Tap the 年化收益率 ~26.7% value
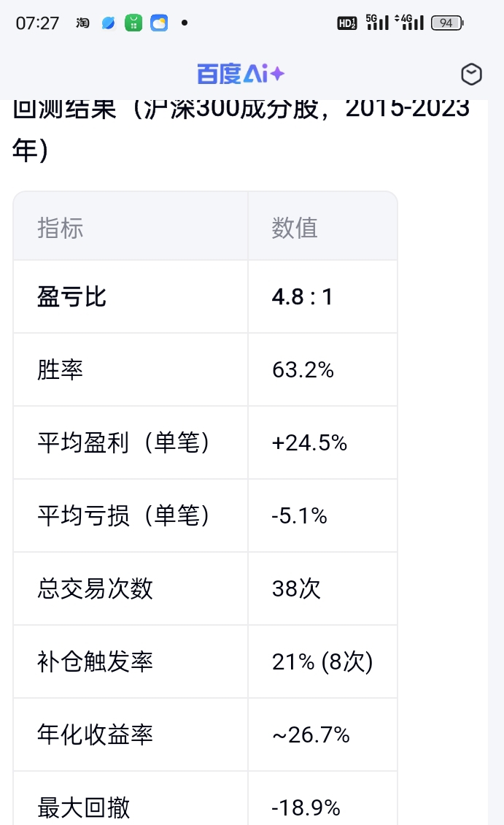The width and height of the screenshot is (504, 825). [x=311, y=735]
